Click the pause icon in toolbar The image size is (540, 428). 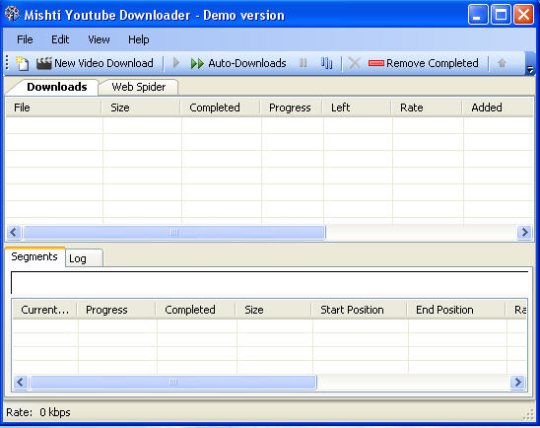[303, 63]
